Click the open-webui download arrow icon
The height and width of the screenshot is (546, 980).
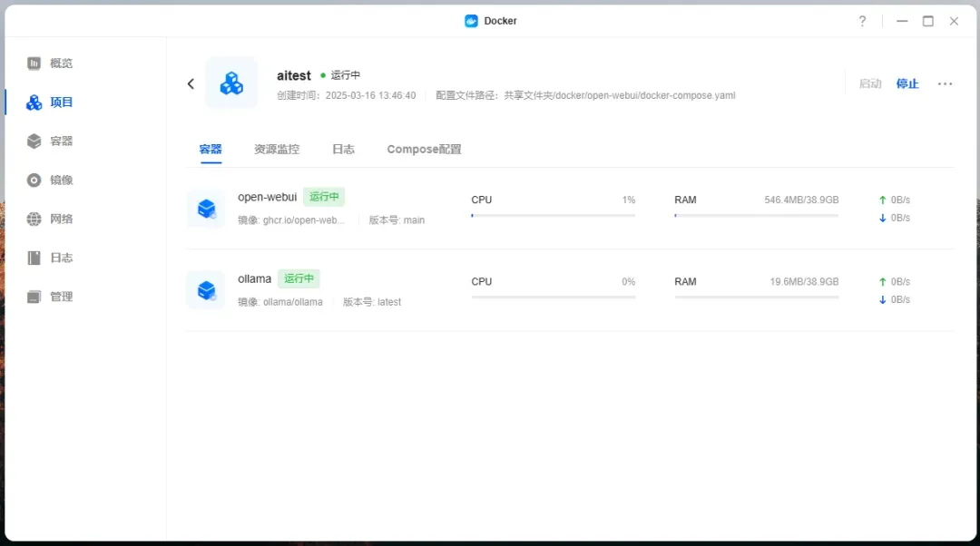[x=883, y=218]
